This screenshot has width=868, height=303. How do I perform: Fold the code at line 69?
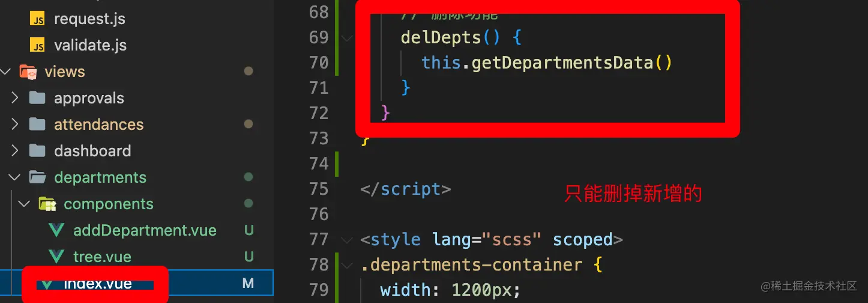347,38
